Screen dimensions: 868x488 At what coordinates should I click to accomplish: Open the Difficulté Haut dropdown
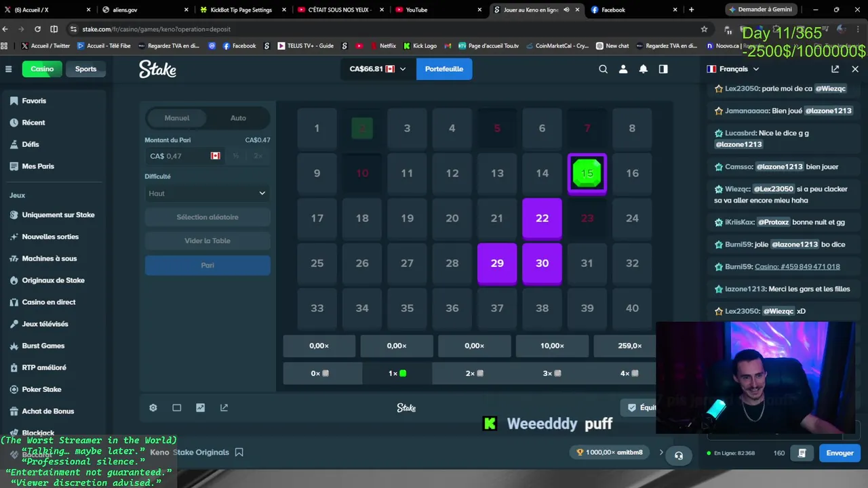[208, 193]
